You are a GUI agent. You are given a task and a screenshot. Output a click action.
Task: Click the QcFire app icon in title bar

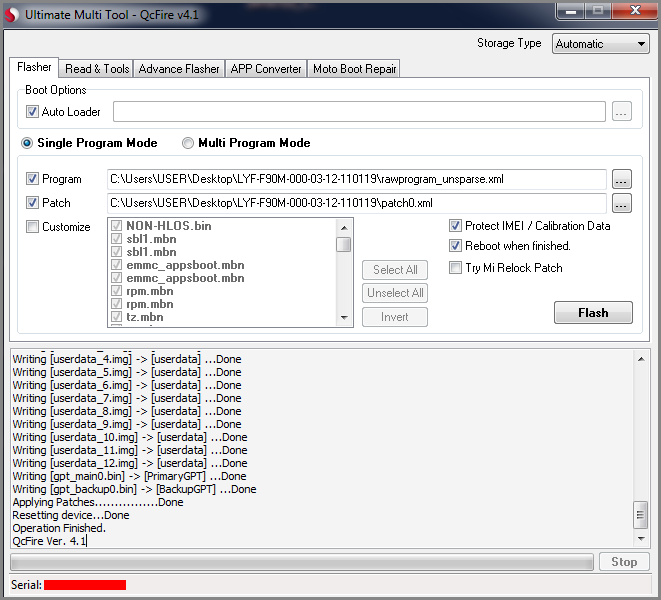(13, 14)
